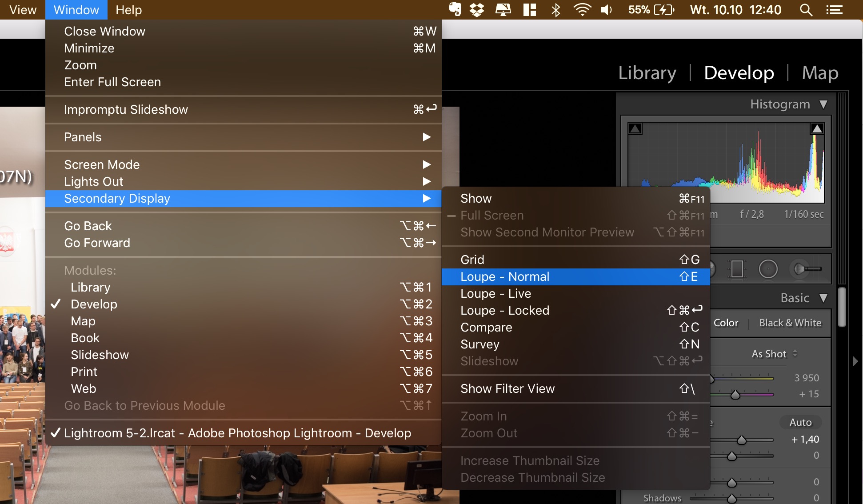Click the temperature value 3 950

[807, 378]
